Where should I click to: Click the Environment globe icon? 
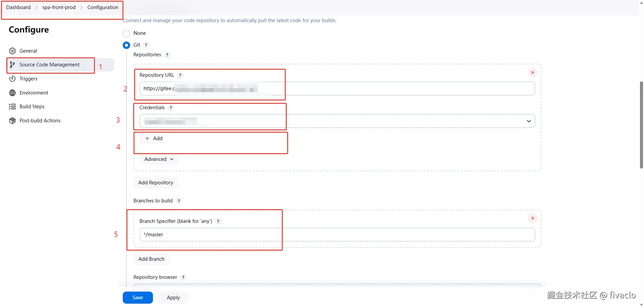(x=12, y=93)
